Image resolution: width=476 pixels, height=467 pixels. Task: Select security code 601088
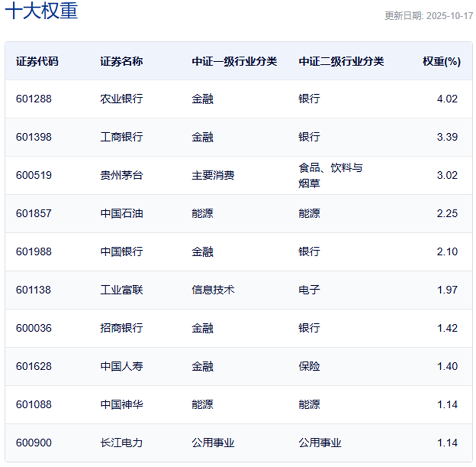(x=34, y=405)
